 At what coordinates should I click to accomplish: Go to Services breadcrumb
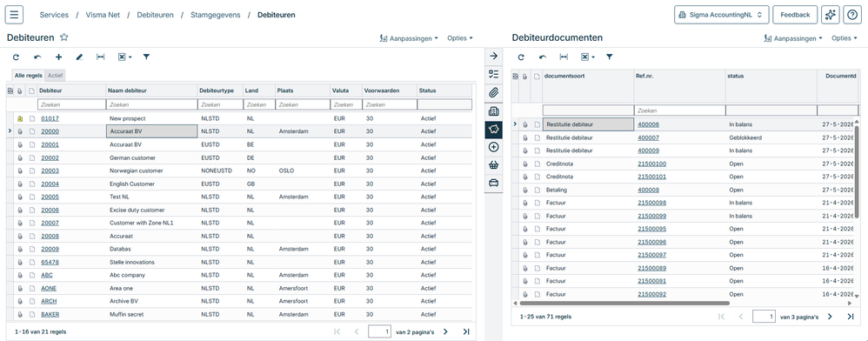click(54, 15)
